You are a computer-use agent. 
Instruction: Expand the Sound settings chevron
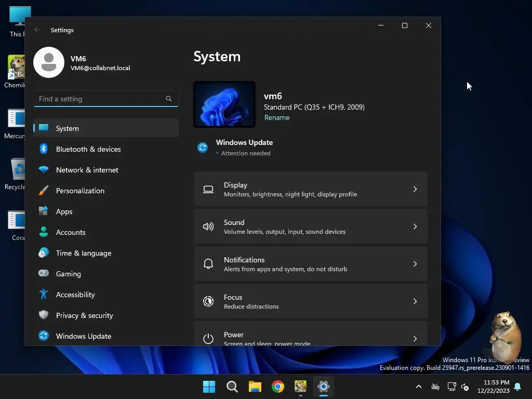[415, 227]
